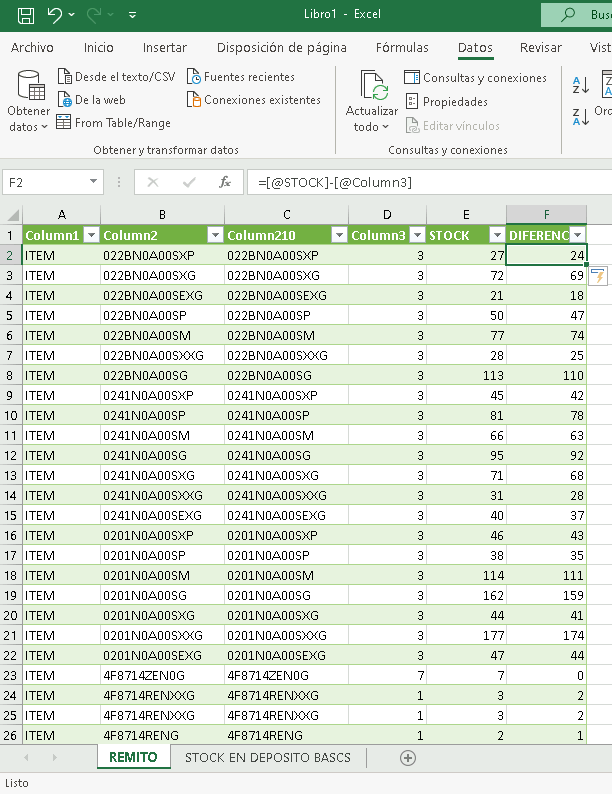Open the Insertar ribbon tab
This screenshot has height=794, width=612.
tap(164, 47)
